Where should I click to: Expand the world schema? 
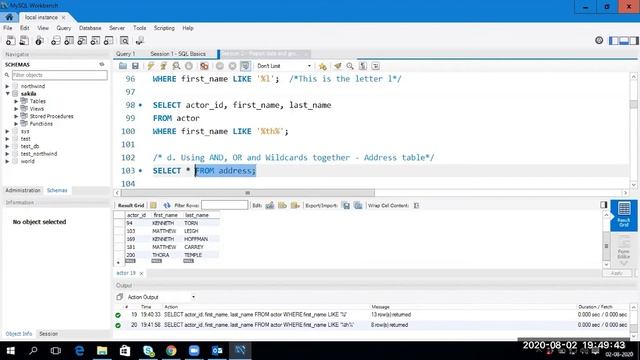pos(7,161)
